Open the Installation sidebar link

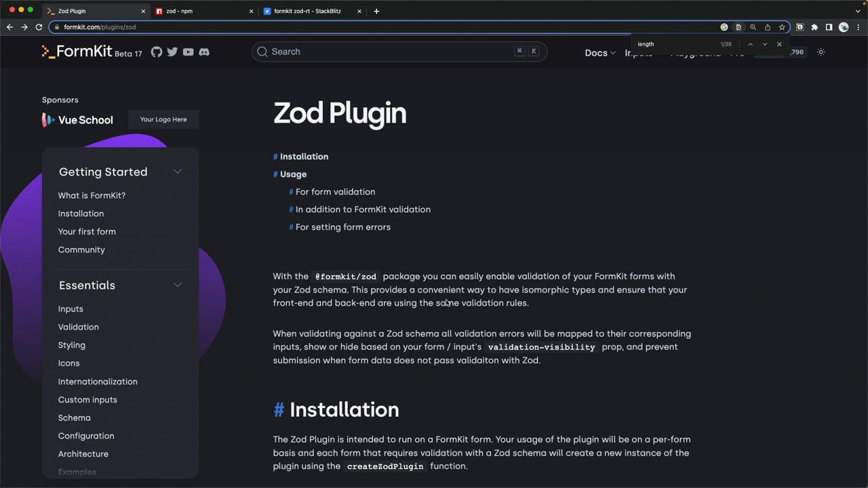(81, 213)
